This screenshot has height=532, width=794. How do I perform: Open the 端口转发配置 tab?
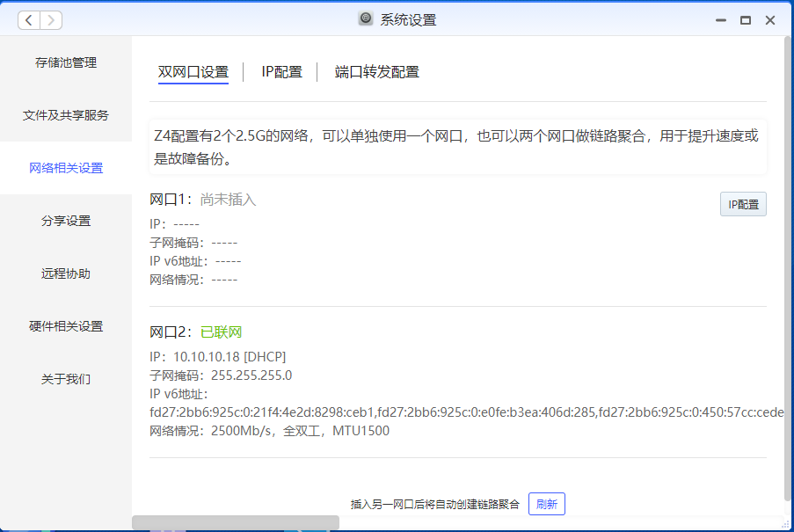pos(376,72)
